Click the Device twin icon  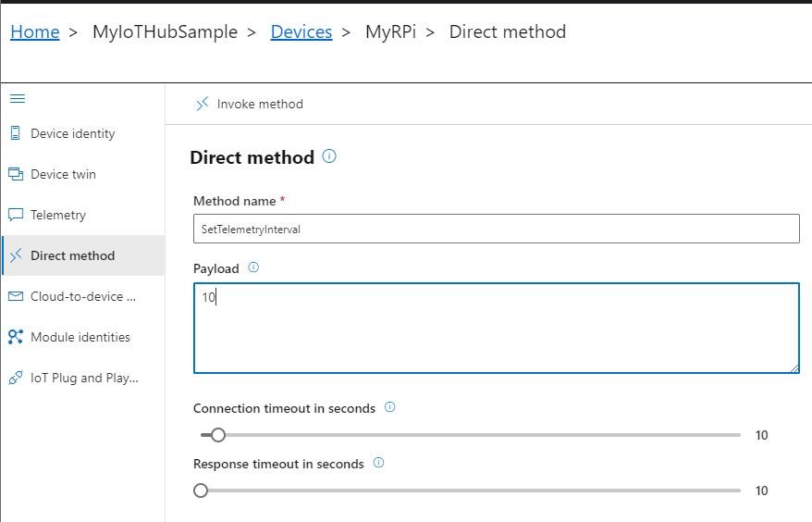(x=15, y=174)
